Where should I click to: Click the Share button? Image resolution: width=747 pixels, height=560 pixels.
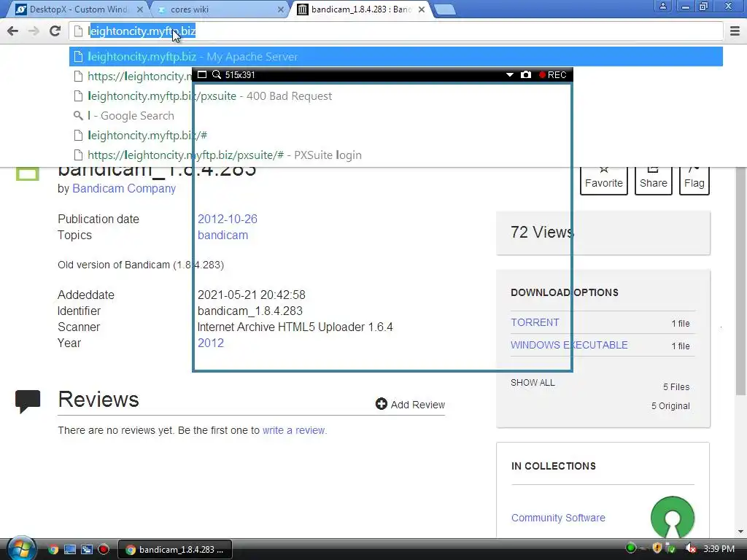click(x=653, y=181)
